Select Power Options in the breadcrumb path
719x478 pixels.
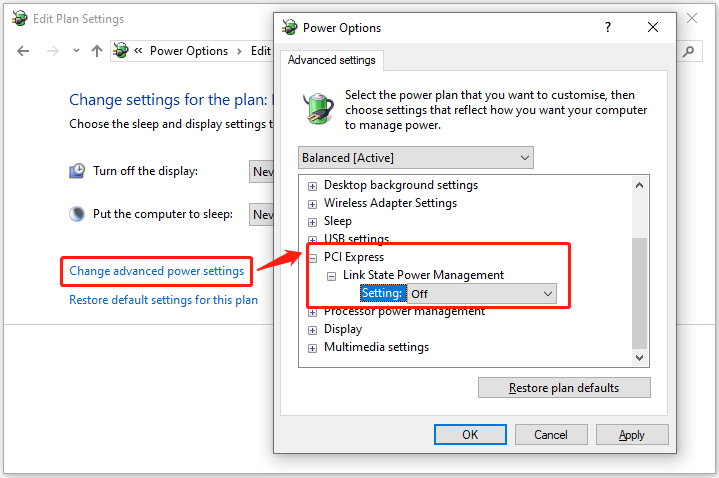[188, 51]
